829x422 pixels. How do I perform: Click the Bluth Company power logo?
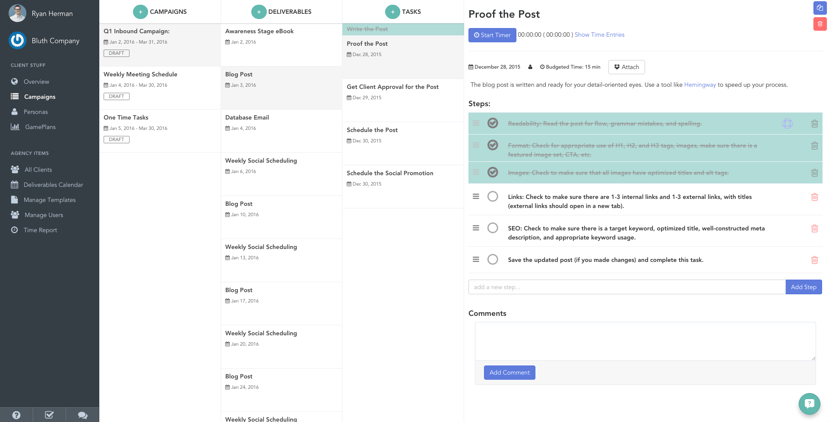click(x=17, y=41)
